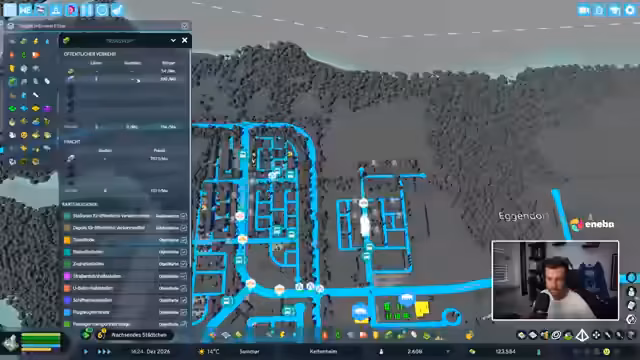Set triple simulation speed arrows
Image resolution: width=640 pixels, height=360 pixels.
pos(104,351)
